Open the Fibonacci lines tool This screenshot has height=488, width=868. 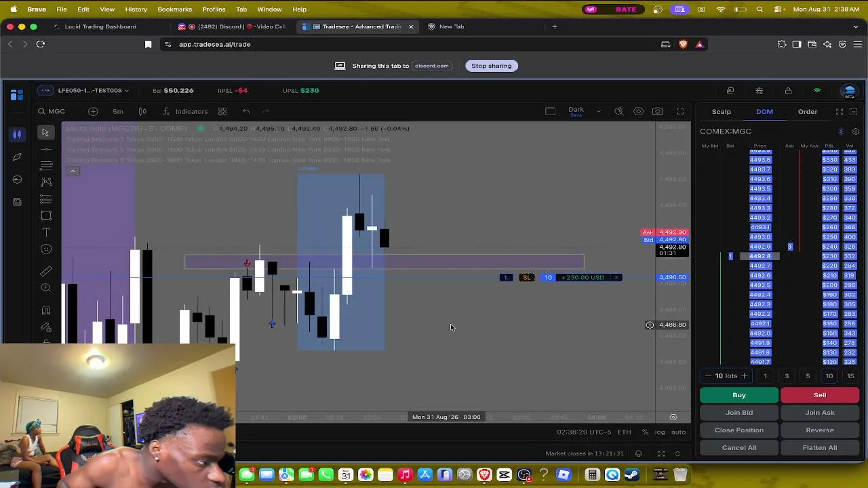click(46, 165)
